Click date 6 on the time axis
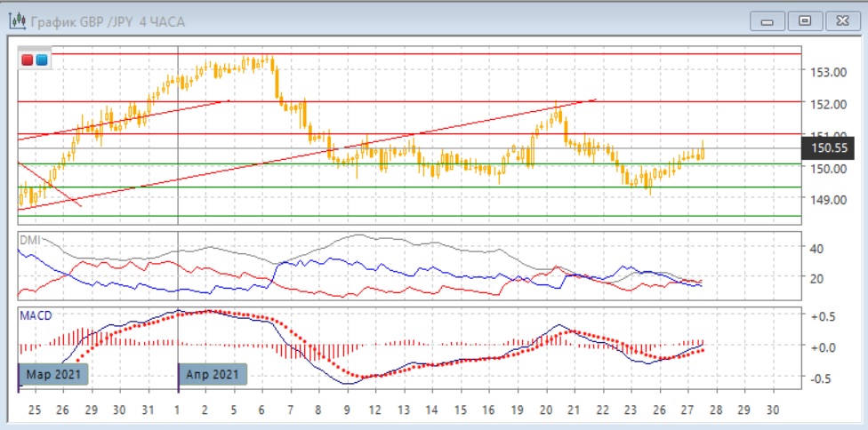 (x=261, y=410)
